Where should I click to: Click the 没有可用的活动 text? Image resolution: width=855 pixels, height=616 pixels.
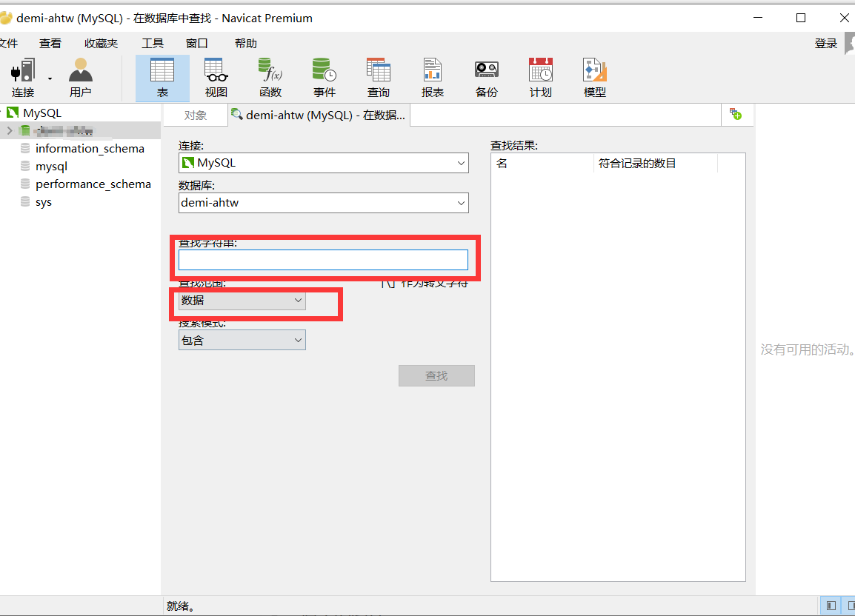click(807, 349)
